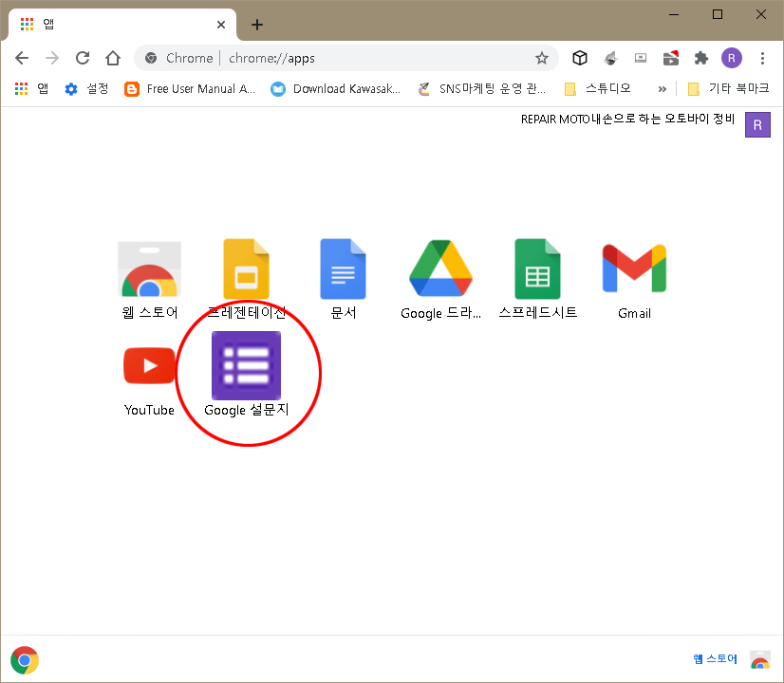Maximize the Chrome window
784x683 pixels.
(x=717, y=14)
